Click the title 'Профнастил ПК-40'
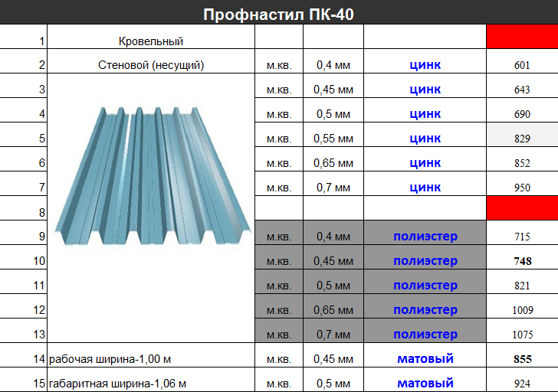 tap(278, 15)
